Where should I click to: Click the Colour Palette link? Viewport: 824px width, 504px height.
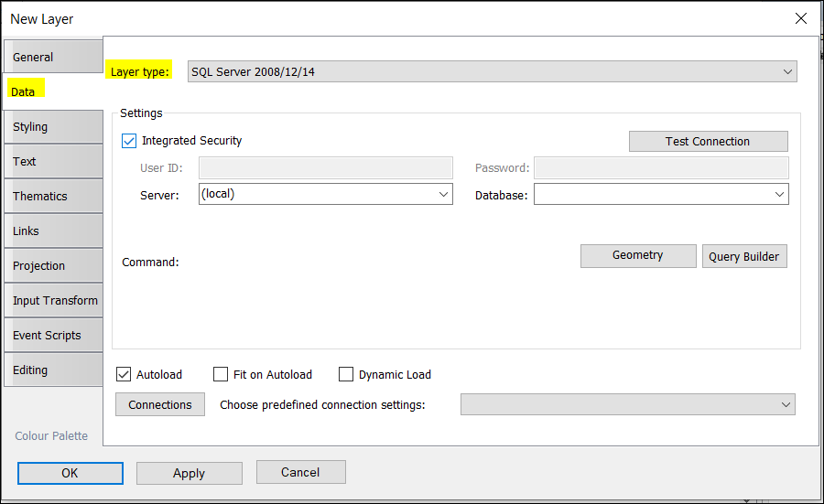tap(51, 435)
